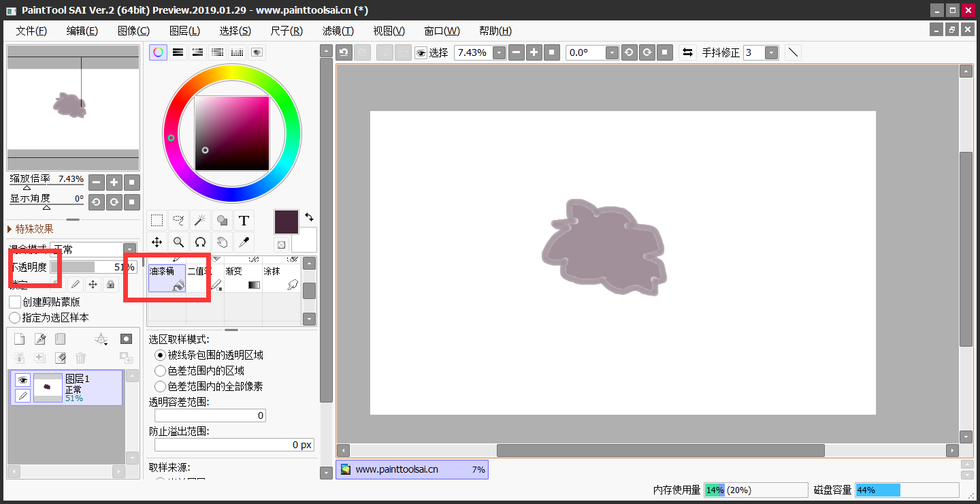
Task: Show the color wheel panel
Action: tap(158, 52)
